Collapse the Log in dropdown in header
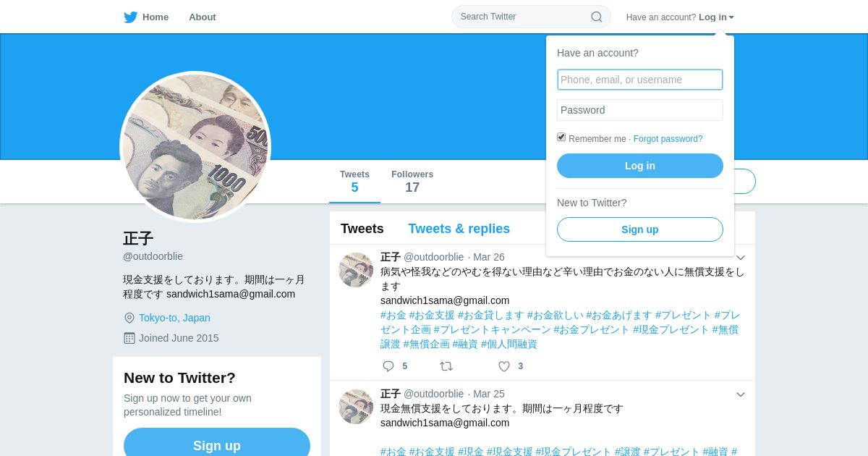868x456 pixels. (716, 17)
